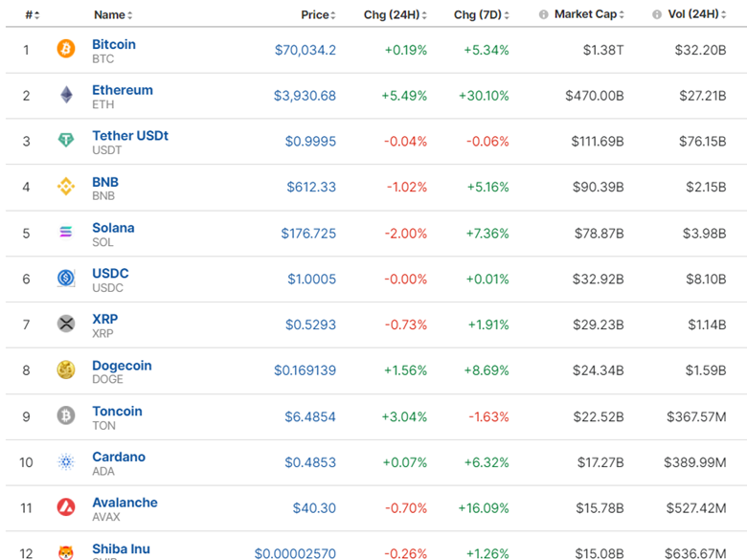Click Tether price $0.9995
747x560 pixels.
[310, 142]
